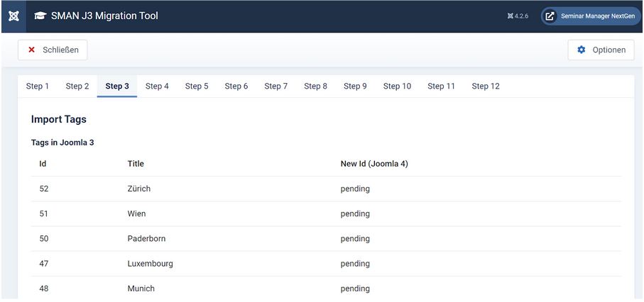Switch to the Step 12 tab
The image size is (644, 302).
(x=486, y=86)
